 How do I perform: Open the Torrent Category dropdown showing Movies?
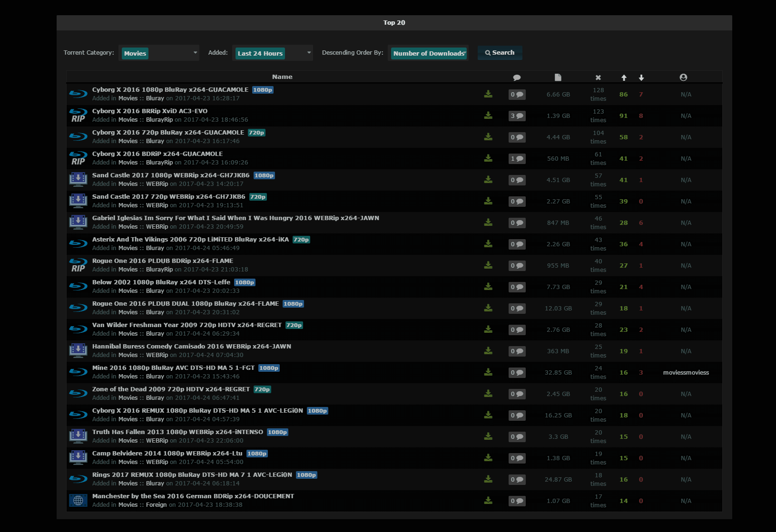(x=159, y=53)
